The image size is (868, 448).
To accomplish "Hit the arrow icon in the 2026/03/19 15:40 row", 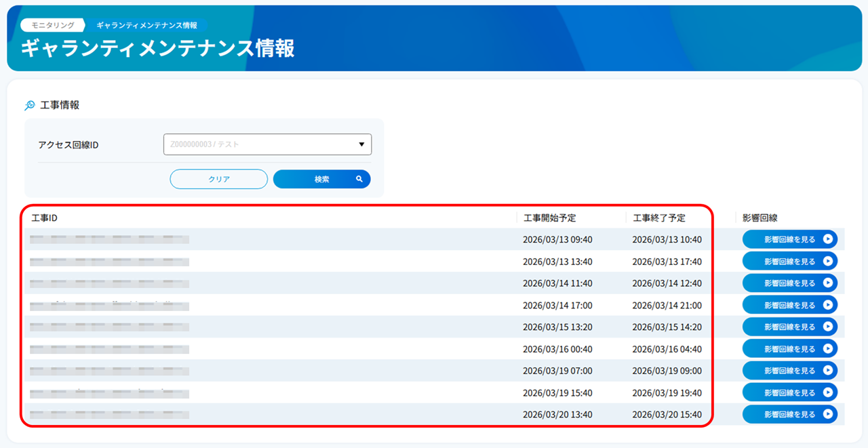I will [827, 392].
